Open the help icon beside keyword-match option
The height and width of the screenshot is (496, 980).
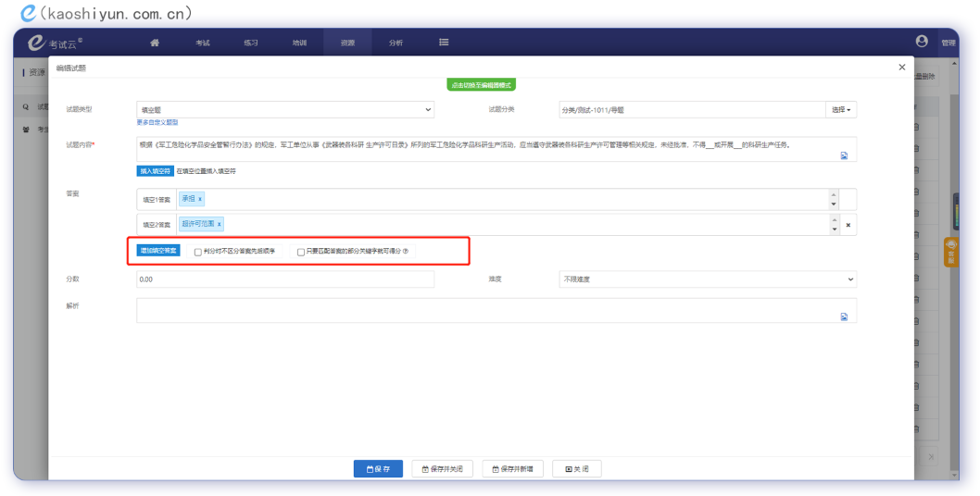(406, 252)
